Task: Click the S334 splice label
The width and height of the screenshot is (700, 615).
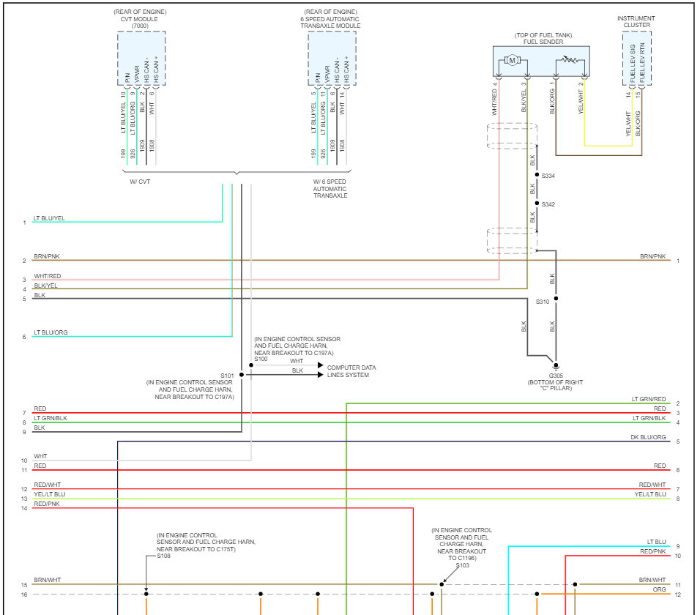Action: 548,176
